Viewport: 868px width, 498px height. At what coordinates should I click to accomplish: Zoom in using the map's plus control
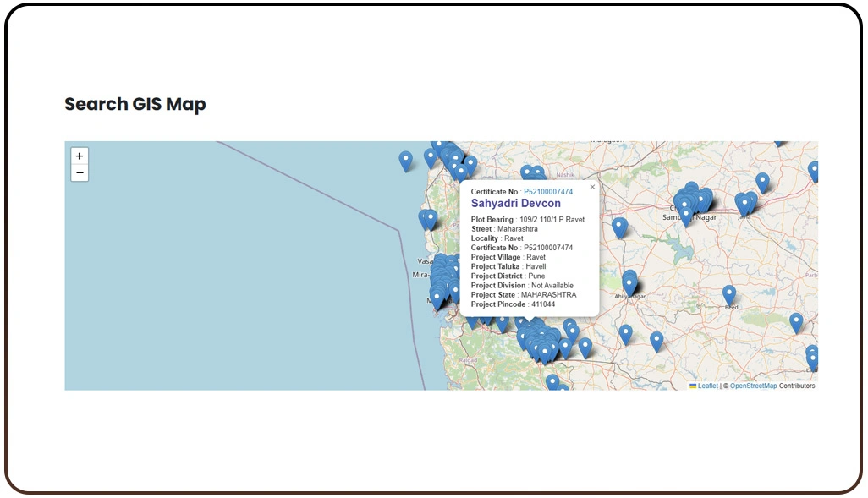(x=79, y=156)
